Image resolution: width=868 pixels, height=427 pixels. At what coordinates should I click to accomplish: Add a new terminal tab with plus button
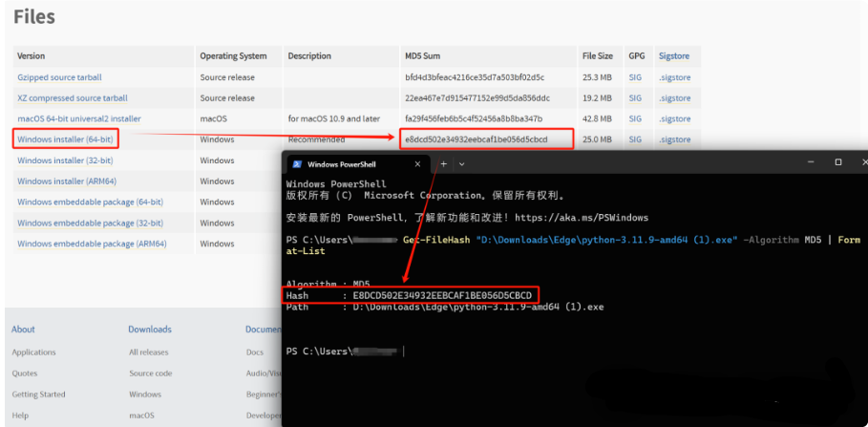(443, 164)
